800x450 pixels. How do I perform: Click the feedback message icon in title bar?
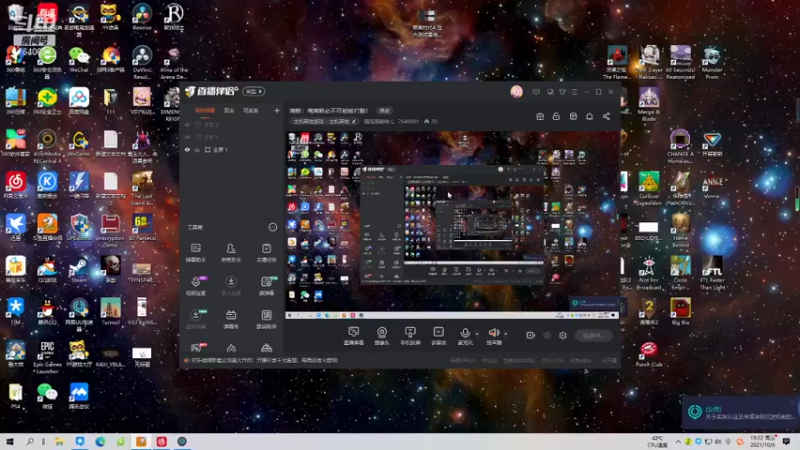tap(536, 92)
